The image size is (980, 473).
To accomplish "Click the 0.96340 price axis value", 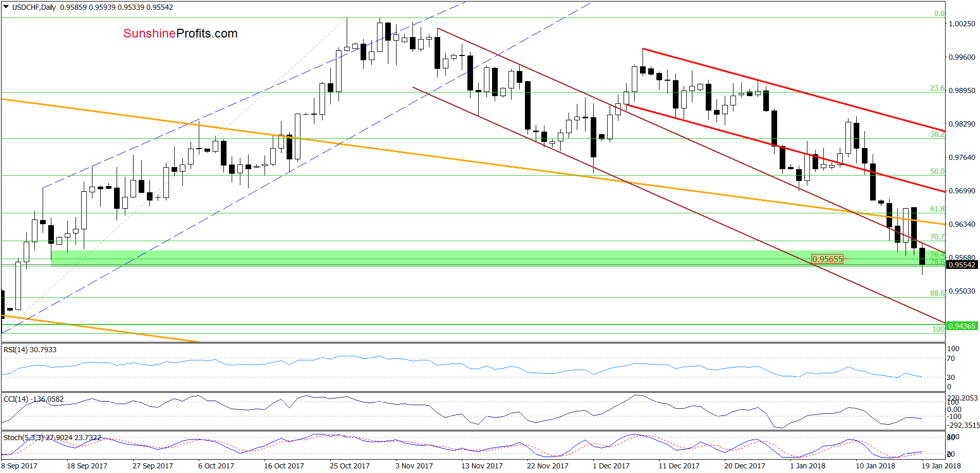I will tap(962, 224).
